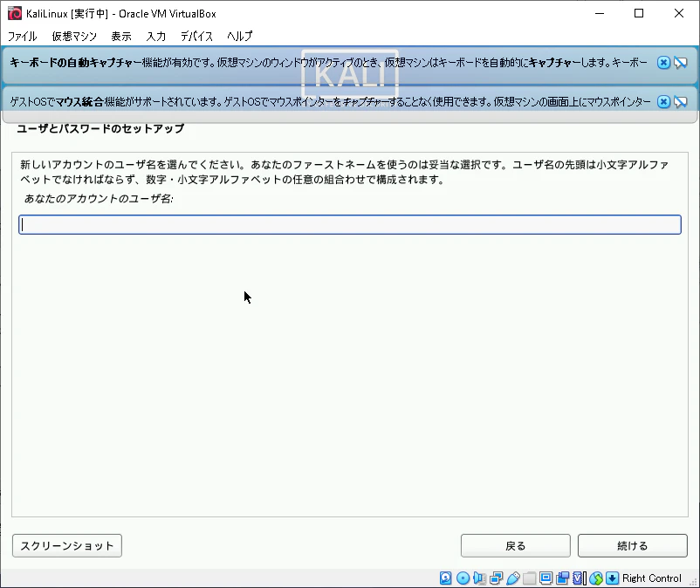Open the デバイス menu

pyautogui.click(x=196, y=36)
